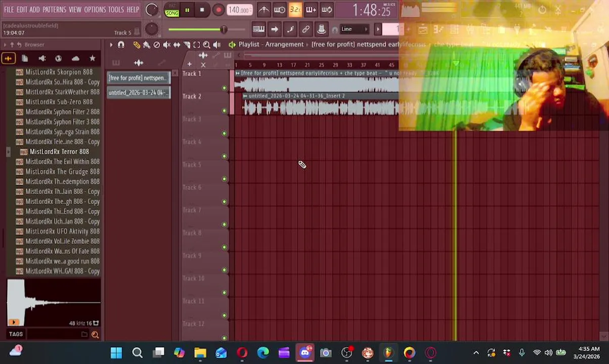Open the EDIT menu
609x364 pixels.
click(22, 10)
